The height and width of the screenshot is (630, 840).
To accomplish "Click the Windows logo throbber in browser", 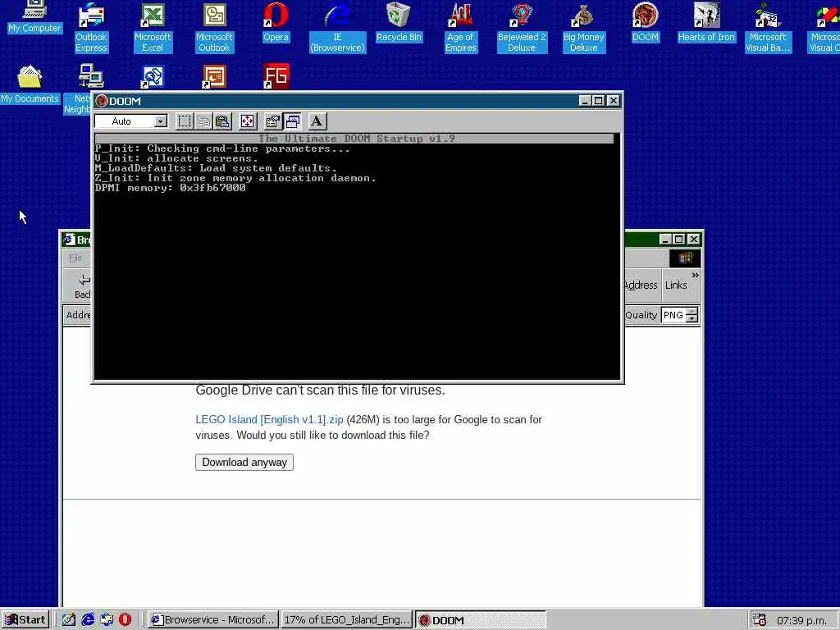I will 685,258.
